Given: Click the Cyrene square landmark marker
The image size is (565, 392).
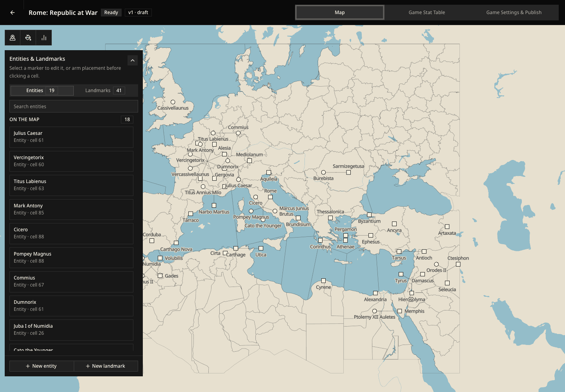Looking at the screenshot, I should tap(323, 281).
